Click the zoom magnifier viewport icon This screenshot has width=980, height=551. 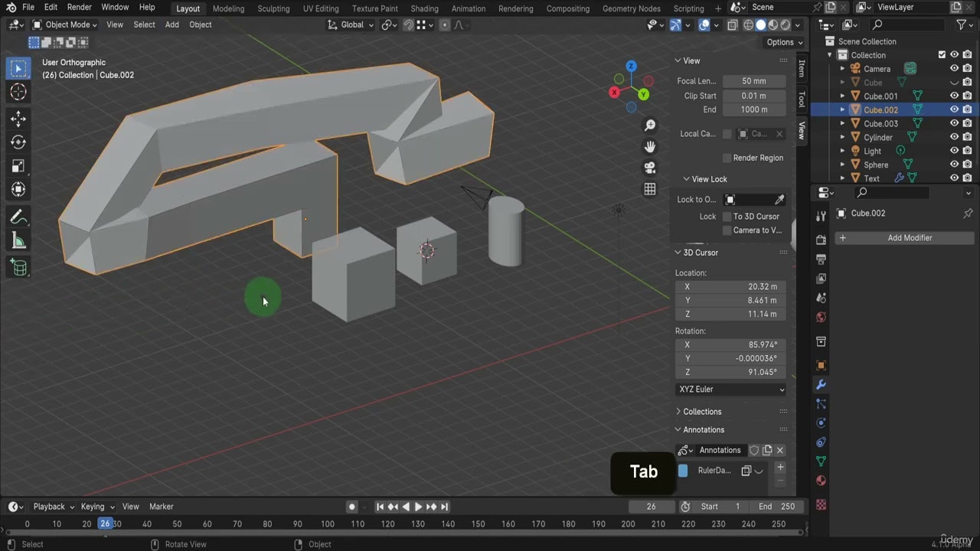tap(650, 126)
